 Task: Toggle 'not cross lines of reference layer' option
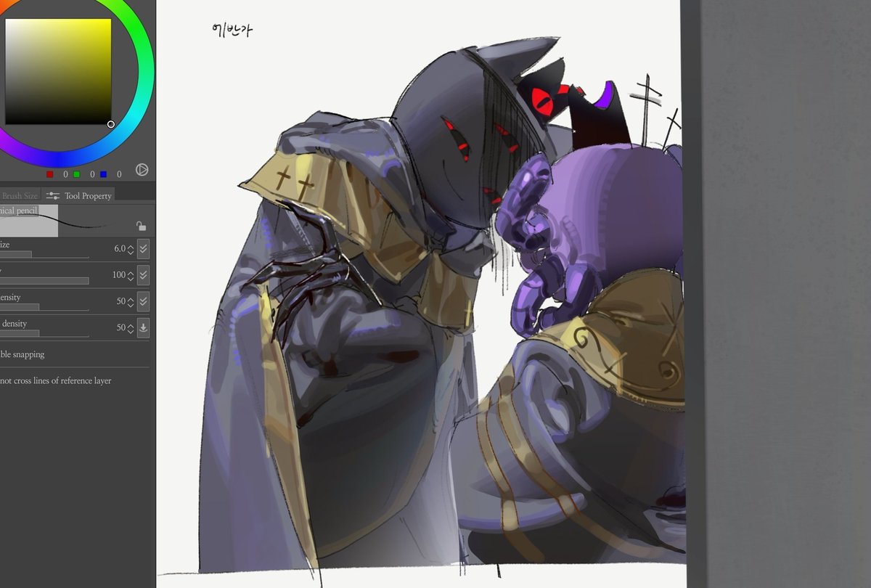click(x=56, y=380)
